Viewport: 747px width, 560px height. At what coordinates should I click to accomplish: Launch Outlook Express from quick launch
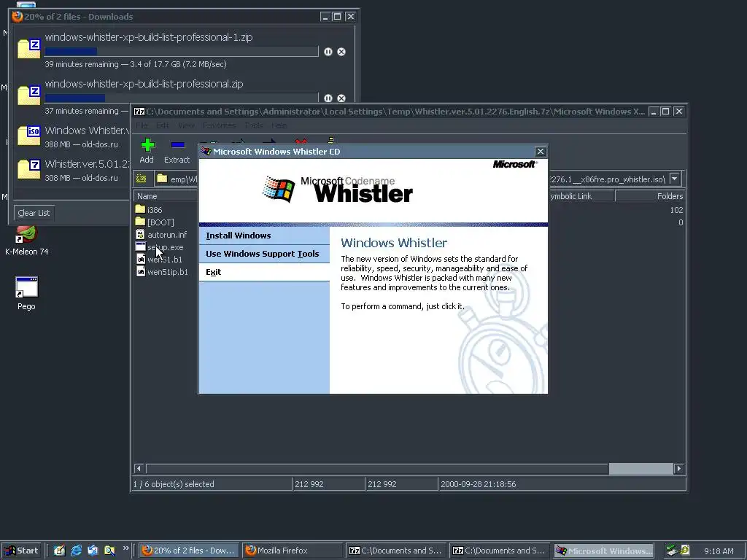click(x=93, y=551)
